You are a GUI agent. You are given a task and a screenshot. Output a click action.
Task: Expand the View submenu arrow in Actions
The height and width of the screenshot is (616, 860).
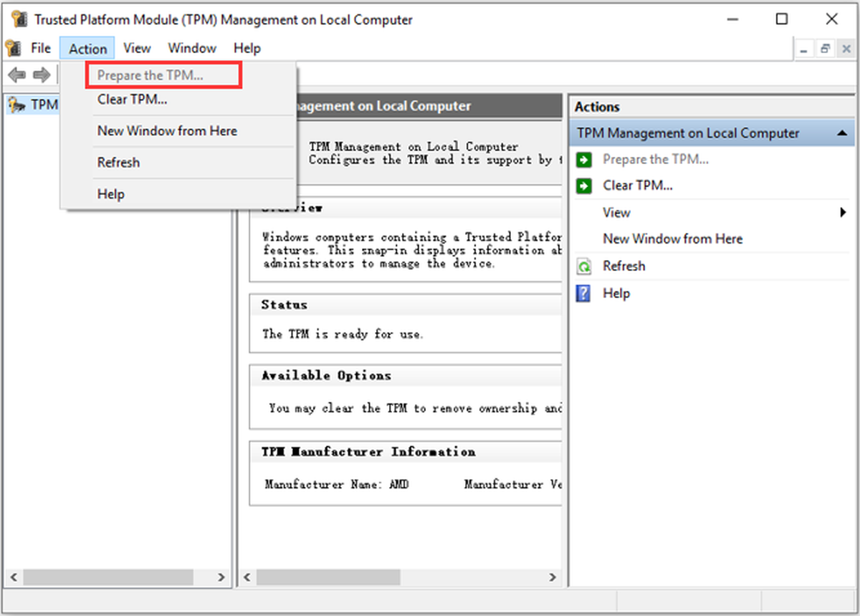[x=844, y=213]
